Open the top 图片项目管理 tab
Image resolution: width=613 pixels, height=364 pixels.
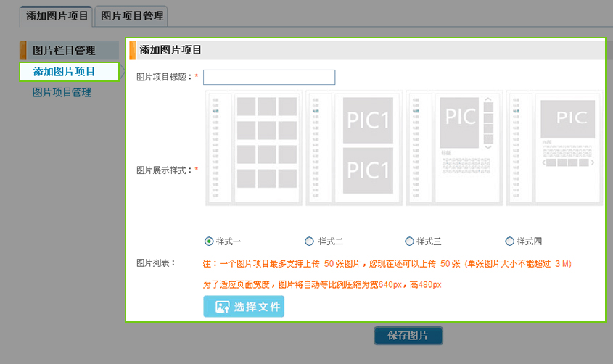(x=131, y=15)
